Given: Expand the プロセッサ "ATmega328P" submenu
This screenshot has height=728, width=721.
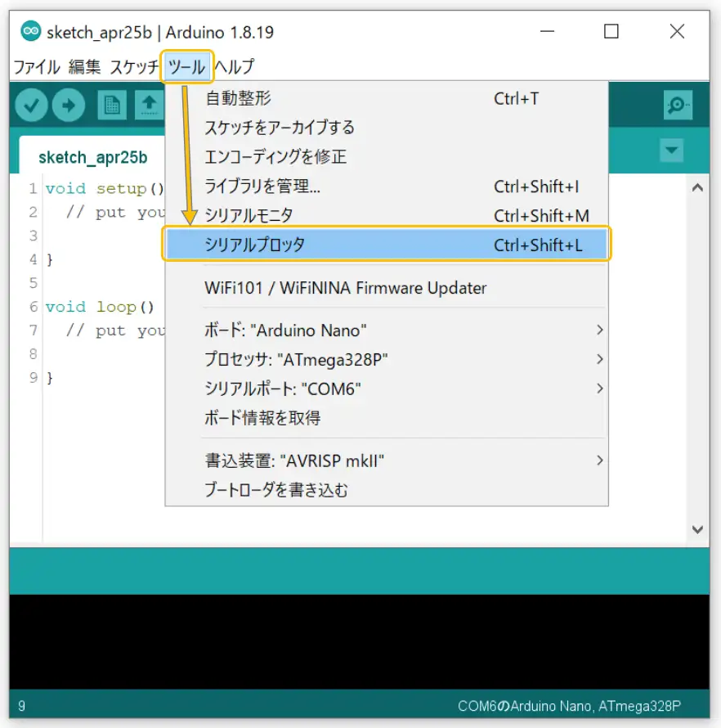Looking at the screenshot, I should pyautogui.click(x=387, y=359).
